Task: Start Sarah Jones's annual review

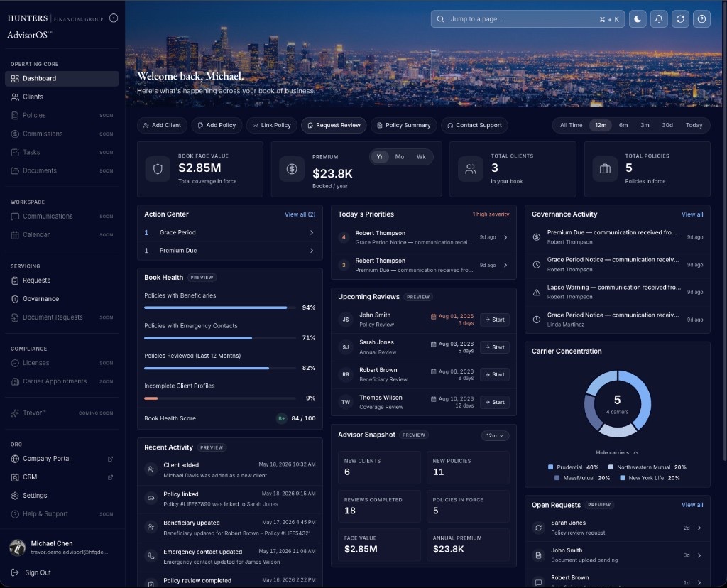Action: click(495, 347)
